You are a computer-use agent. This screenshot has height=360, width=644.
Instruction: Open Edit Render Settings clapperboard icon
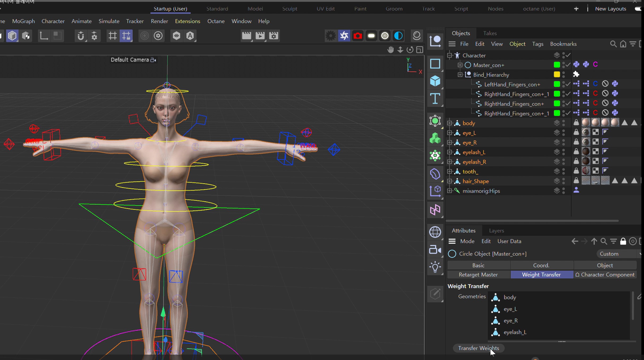tap(274, 36)
